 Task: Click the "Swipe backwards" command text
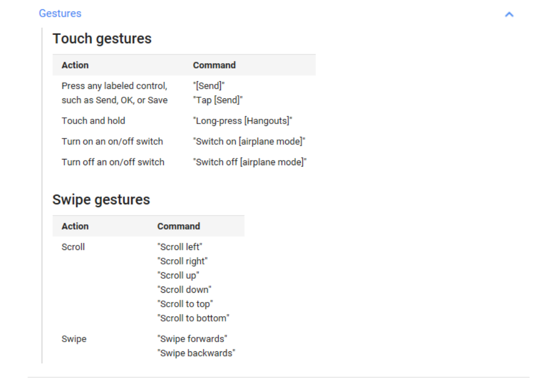[196, 353]
